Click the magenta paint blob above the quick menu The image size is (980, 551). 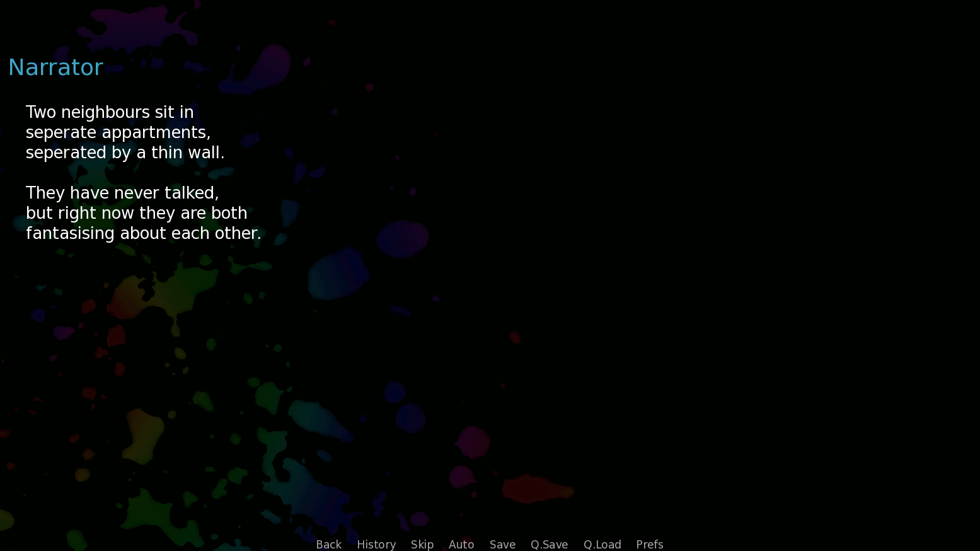[473, 441]
